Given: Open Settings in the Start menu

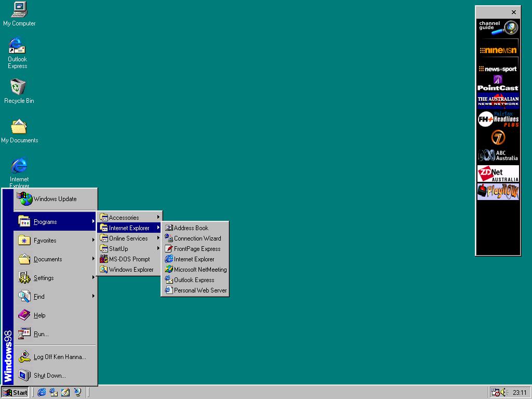Looking at the screenshot, I should (x=55, y=277).
